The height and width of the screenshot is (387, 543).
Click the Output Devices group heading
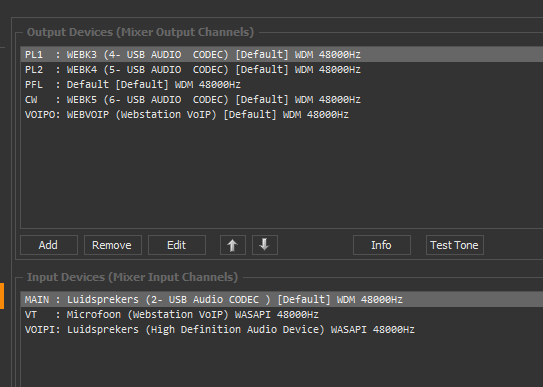[140, 32]
